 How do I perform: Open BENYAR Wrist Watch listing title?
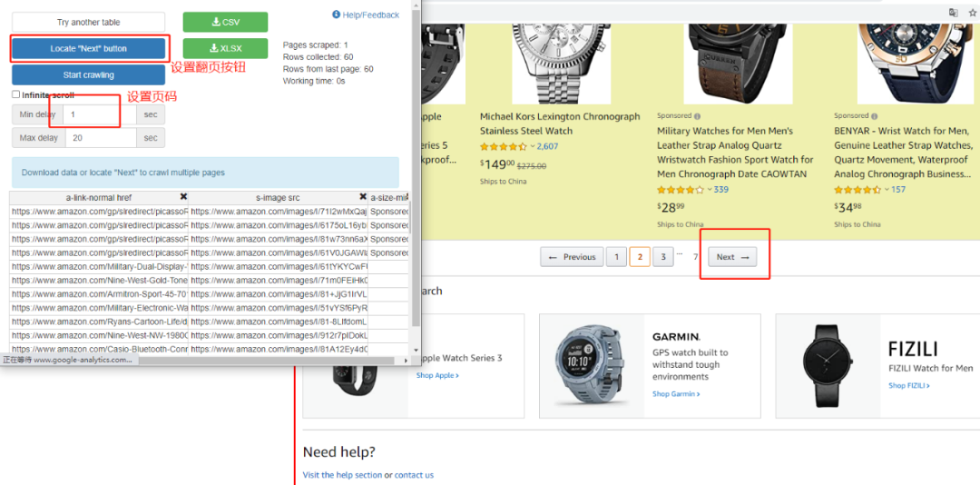903,152
